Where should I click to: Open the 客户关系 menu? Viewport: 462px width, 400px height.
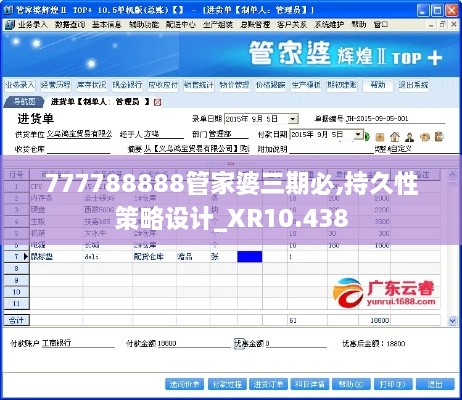tap(292, 25)
